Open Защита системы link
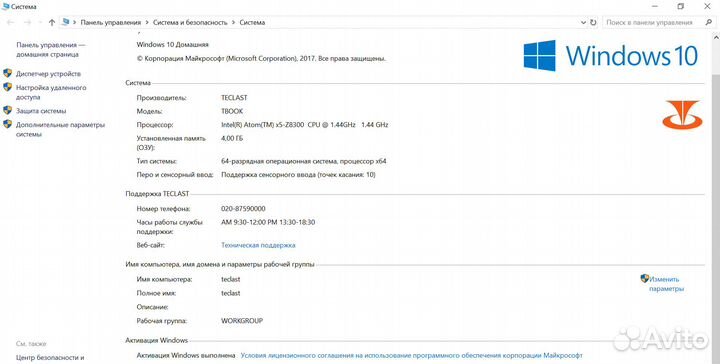The height and width of the screenshot is (364, 720). point(41,111)
